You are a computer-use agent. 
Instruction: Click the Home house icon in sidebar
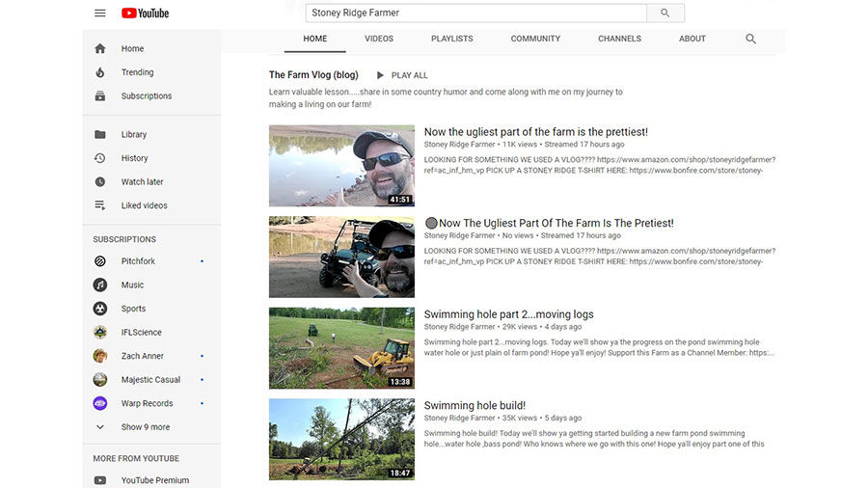pos(100,48)
